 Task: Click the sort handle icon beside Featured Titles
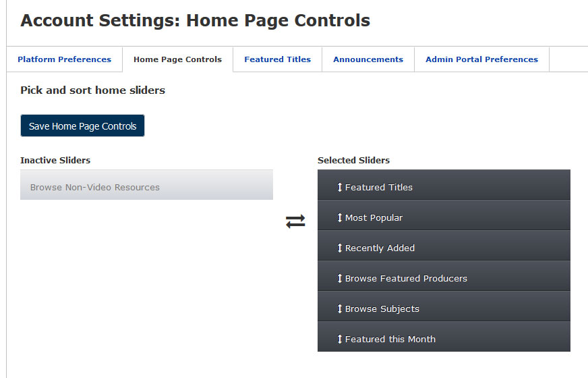(x=339, y=187)
